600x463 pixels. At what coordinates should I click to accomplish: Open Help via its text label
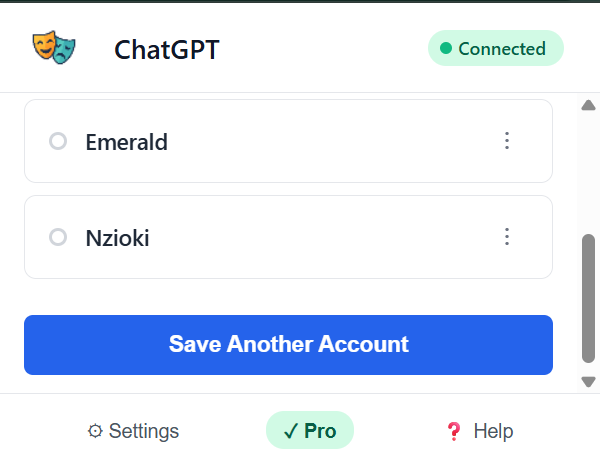(493, 431)
